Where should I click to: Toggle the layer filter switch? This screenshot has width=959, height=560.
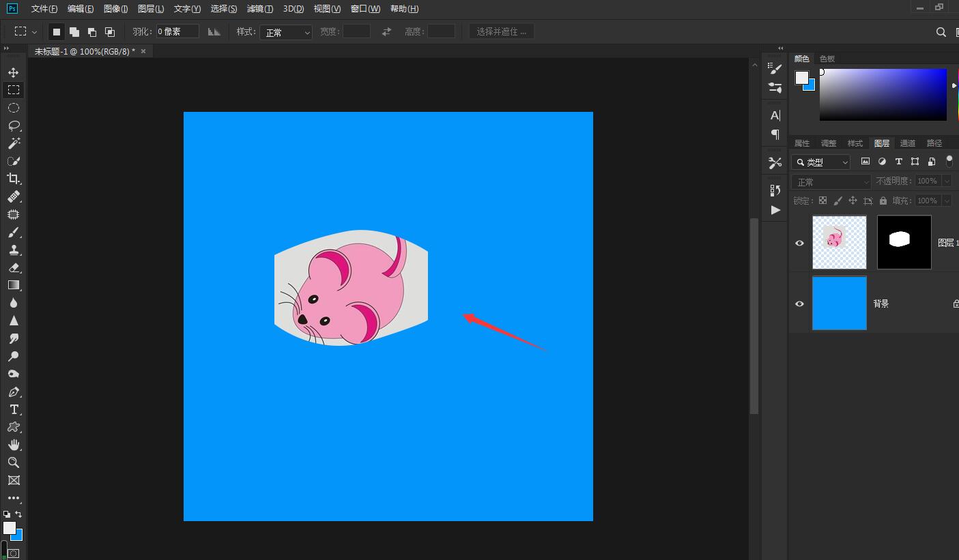tap(949, 162)
